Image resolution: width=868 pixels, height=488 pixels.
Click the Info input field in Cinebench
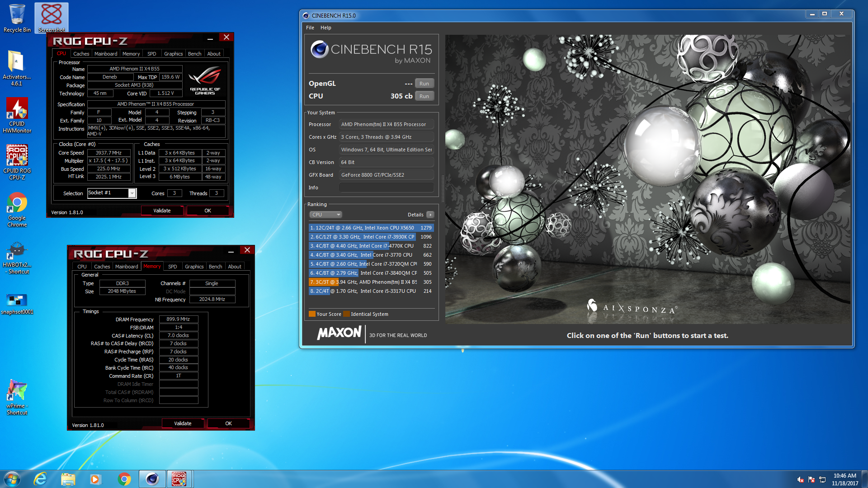coord(387,188)
